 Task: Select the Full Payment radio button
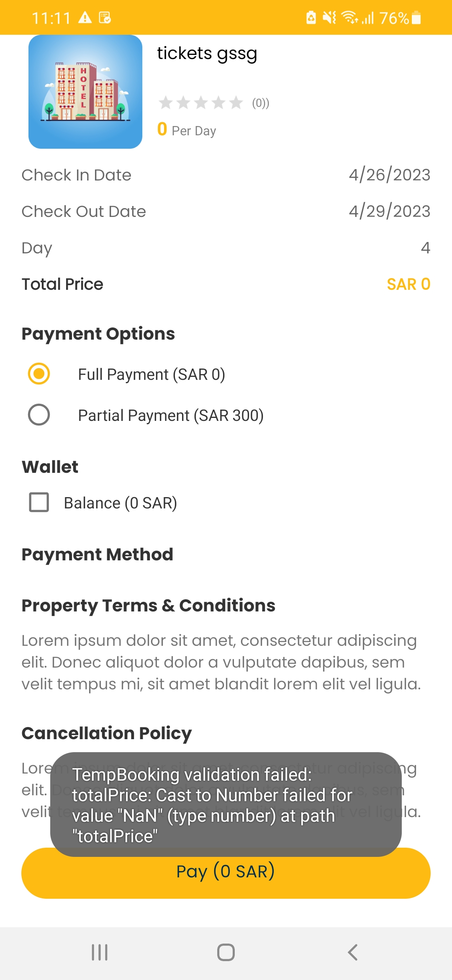tap(39, 374)
